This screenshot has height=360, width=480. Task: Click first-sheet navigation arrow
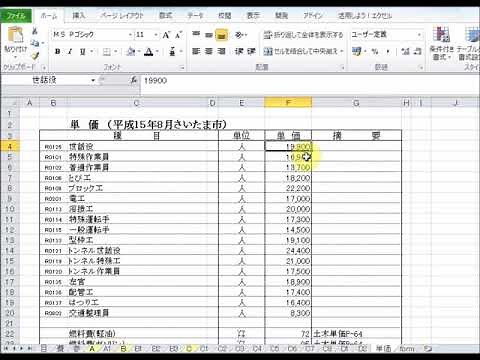tap(6, 349)
